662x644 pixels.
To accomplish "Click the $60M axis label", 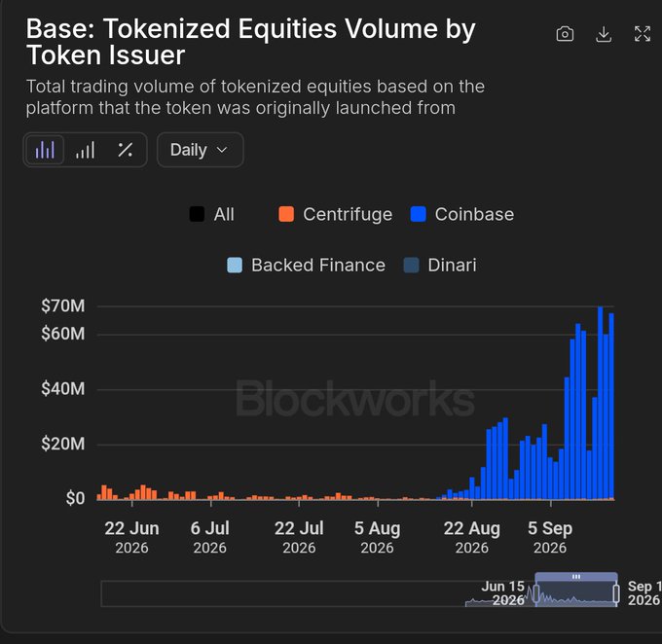I will (63, 334).
